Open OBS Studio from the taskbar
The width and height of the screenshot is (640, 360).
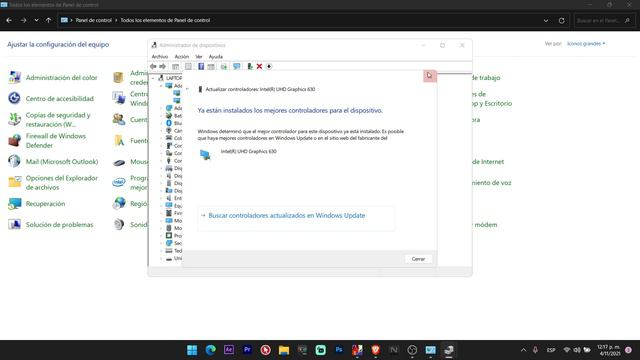(412, 350)
